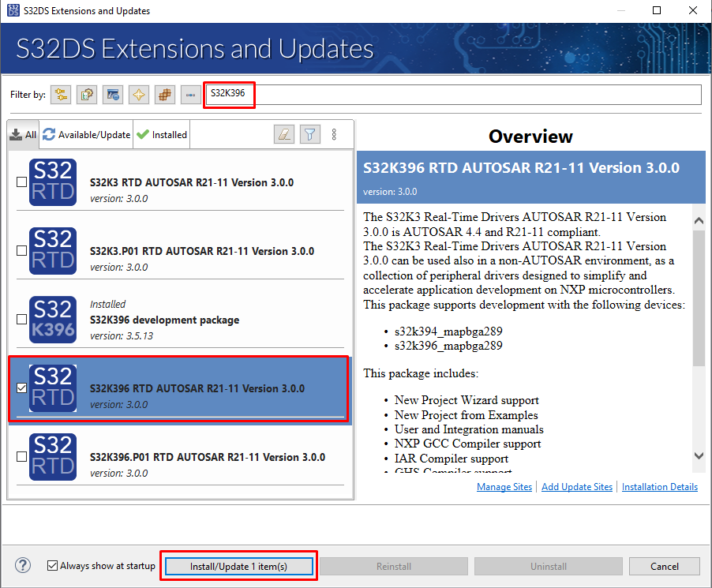Click the Installed status label on development package
Image resolution: width=712 pixels, height=588 pixels.
pyautogui.click(x=107, y=304)
